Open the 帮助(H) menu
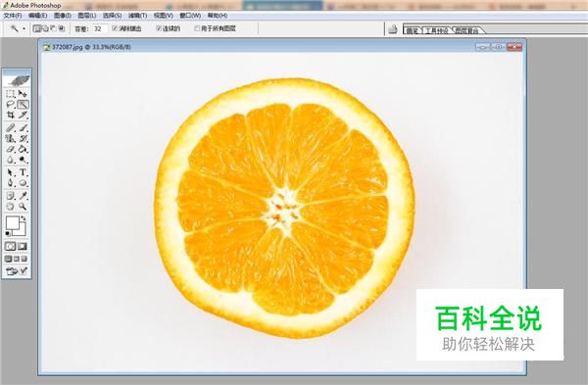The image size is (588, 385). [x=218, y=16]
